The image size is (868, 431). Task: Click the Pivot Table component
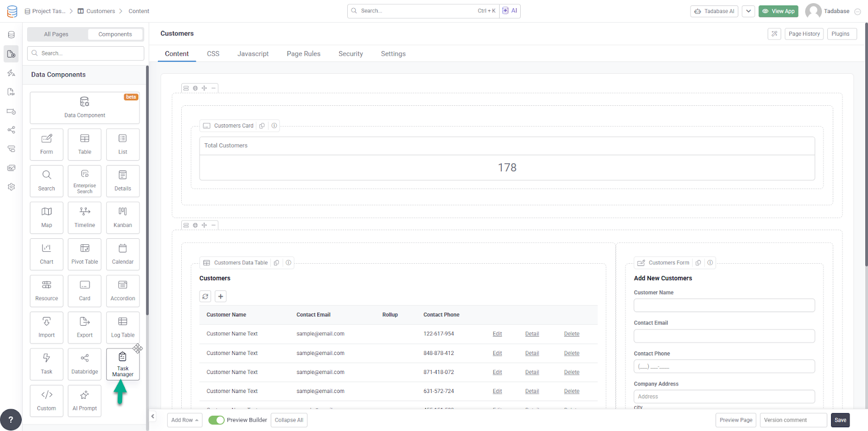coord(85,254)
